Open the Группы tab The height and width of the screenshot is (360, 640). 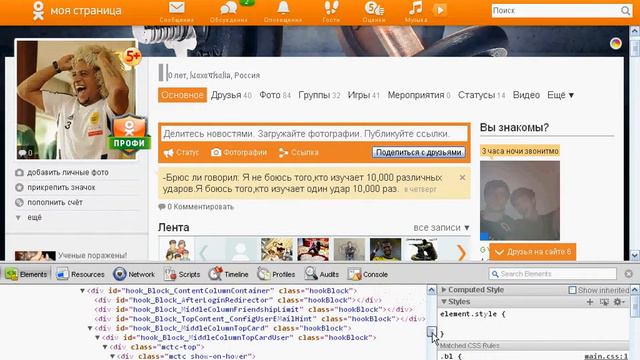[319, 95]
